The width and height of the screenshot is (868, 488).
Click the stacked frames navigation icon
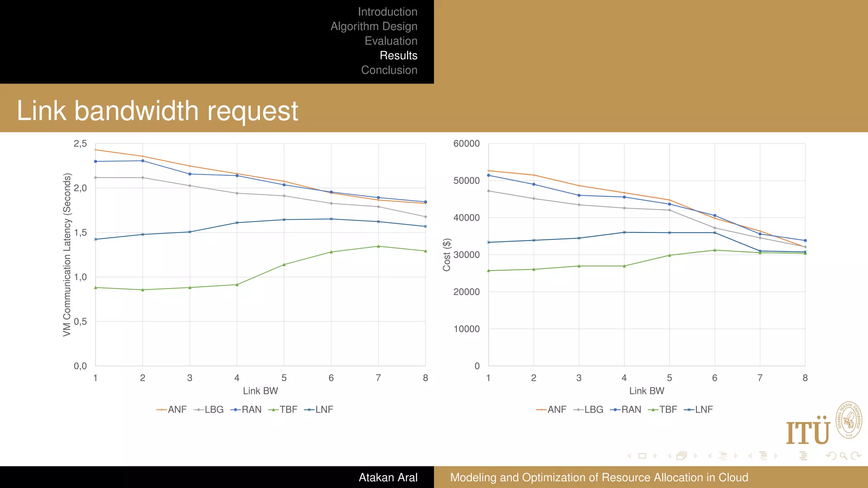pyautogui.click(x=682, y=456)
